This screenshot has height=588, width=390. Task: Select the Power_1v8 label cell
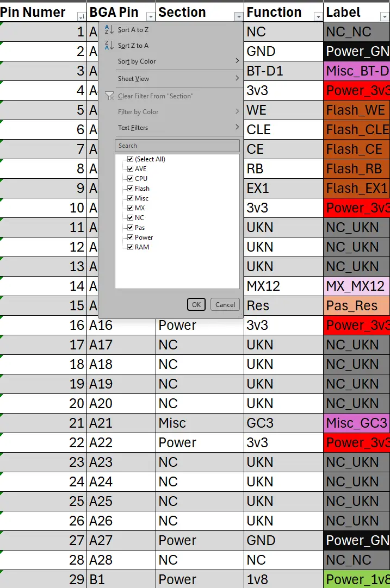click(x=357, y=579)
